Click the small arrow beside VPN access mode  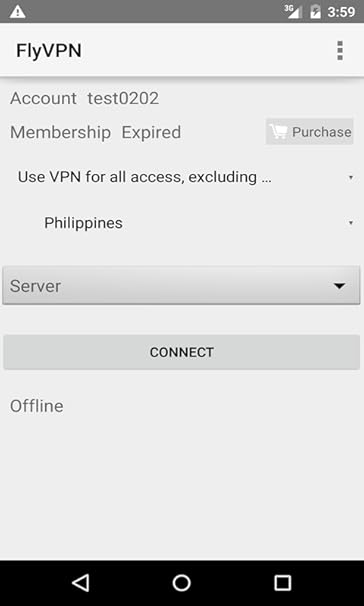(x=350, y=177)
